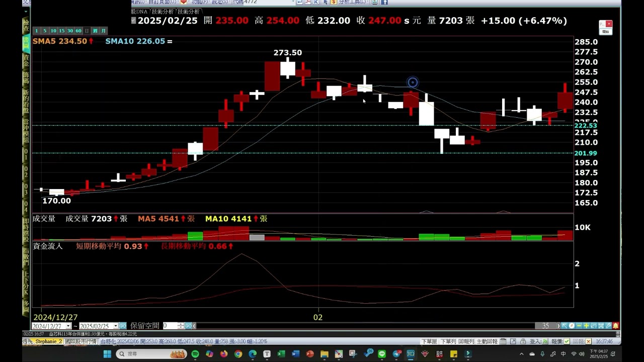Open the alert bell icon in chart toolbar
Image resolution: width=644 pixels, height=362 pixels.
click(616, 326)
